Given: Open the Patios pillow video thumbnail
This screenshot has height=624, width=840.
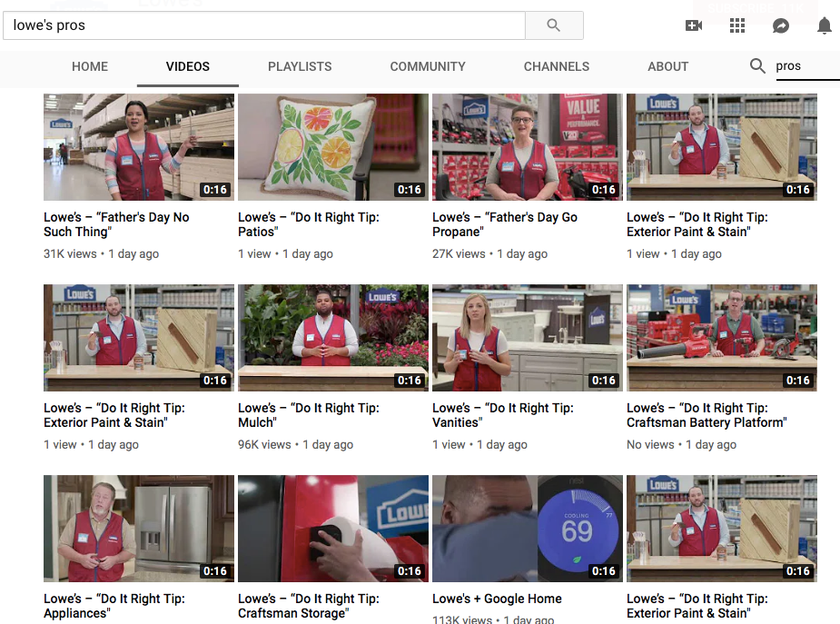Looking at the screenshot, I should click(x=333, y=147).
